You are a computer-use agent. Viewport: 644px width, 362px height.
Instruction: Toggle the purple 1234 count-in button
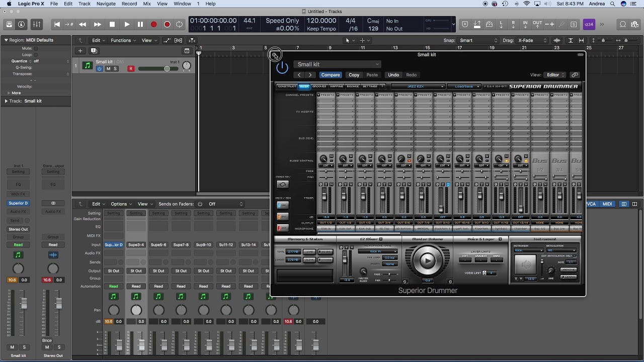589,24
